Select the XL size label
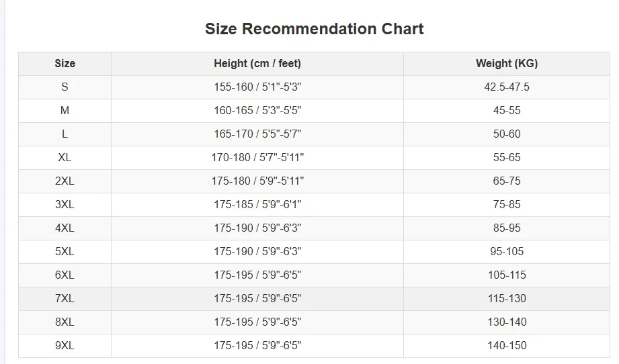The width and height of the screenshot is (619, 364). point(65,158)
